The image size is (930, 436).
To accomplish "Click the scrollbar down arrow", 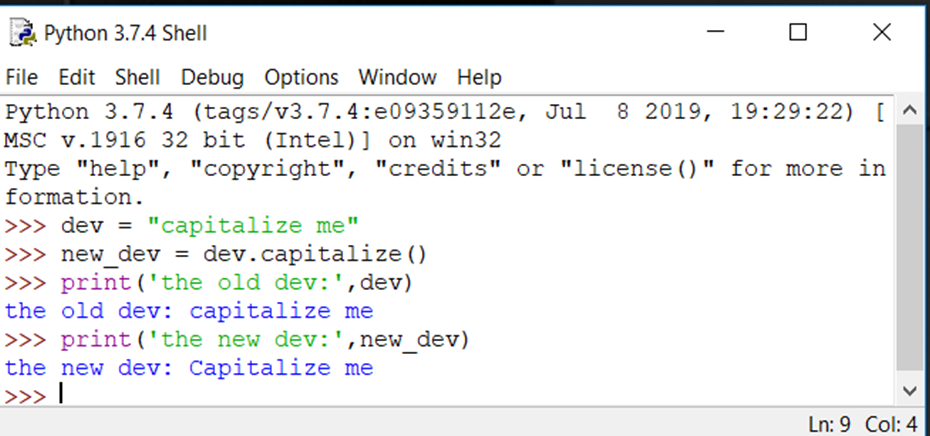I will point(909,391).
